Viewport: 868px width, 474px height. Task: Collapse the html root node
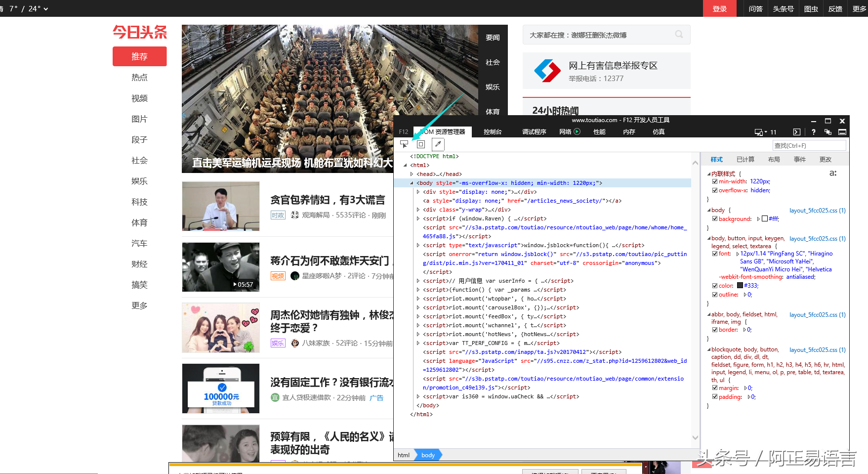(405, 165)
